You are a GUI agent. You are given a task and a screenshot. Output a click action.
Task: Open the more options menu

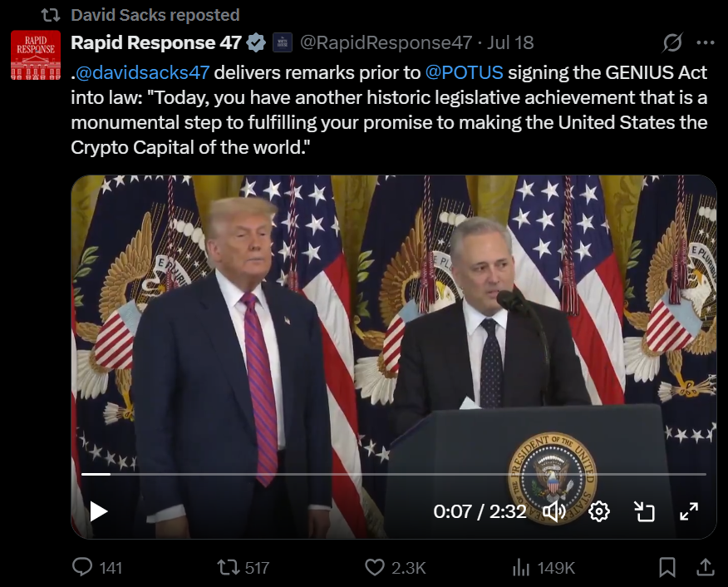[x=705, y=42]
